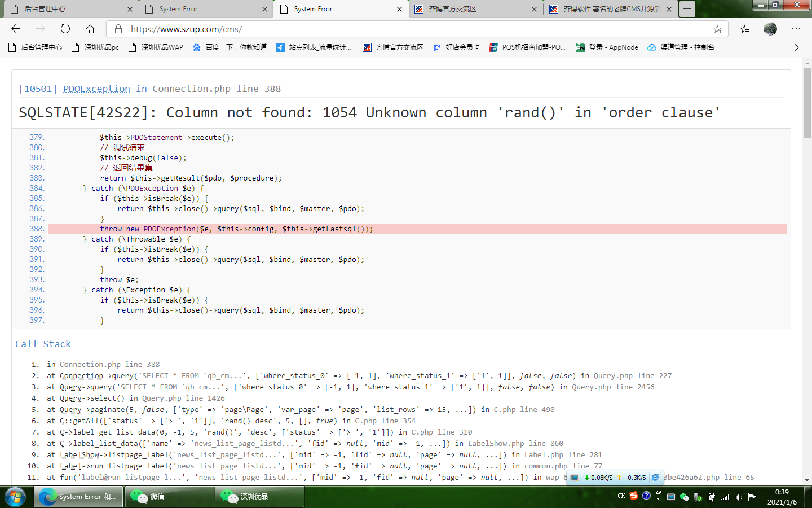Open the 好店会员卡 bookmark
This screenshot has height=508, width=812.
pos(456,47)
